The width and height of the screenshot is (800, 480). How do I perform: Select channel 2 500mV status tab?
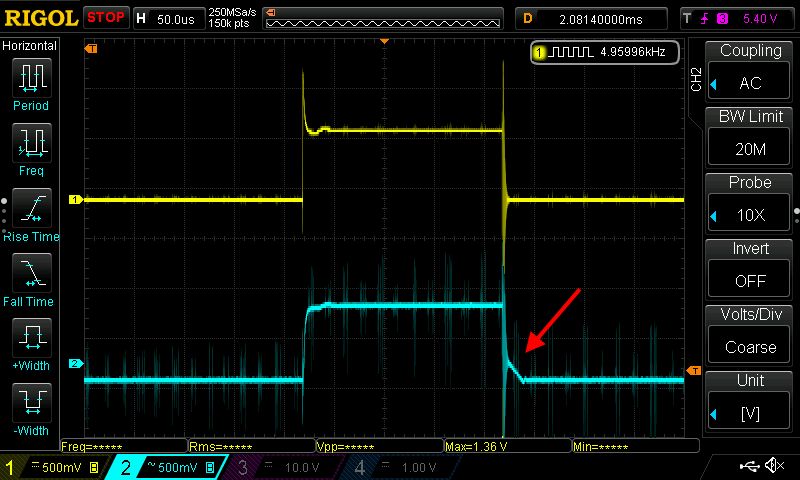(x=168, y=467)
